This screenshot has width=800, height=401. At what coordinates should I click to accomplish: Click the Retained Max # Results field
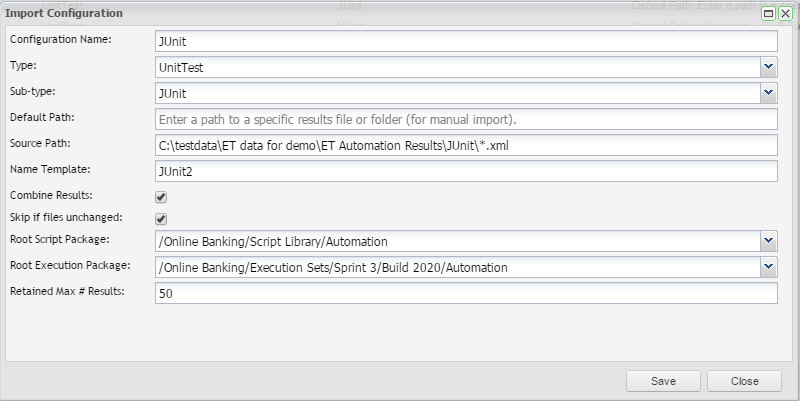click(466, 293)
